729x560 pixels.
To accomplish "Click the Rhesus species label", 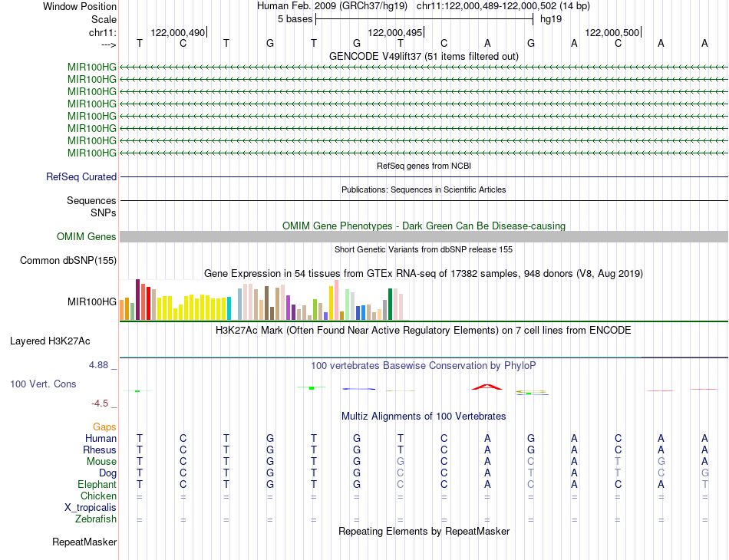I will click(x=100, y=450).
